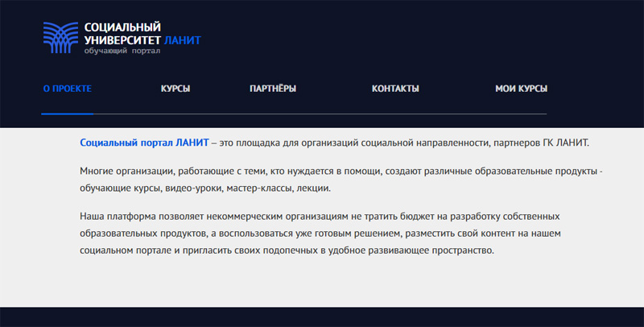Open 'МОИ КУРСЫ' in the navigation
Screen dimensions: 644x327
point(521,89)
